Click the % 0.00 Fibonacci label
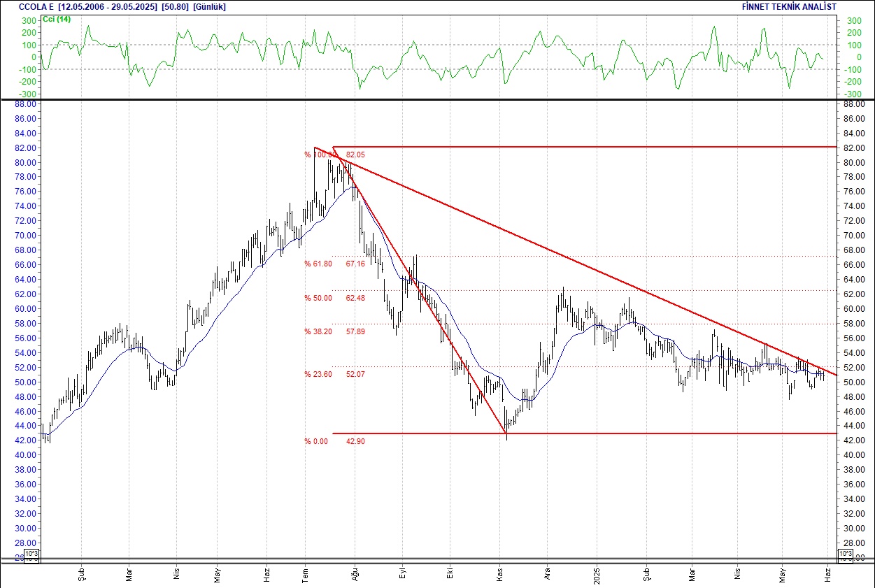Image resolution: width=875 pixels, height=588 pixels. (x=315, y=441)
